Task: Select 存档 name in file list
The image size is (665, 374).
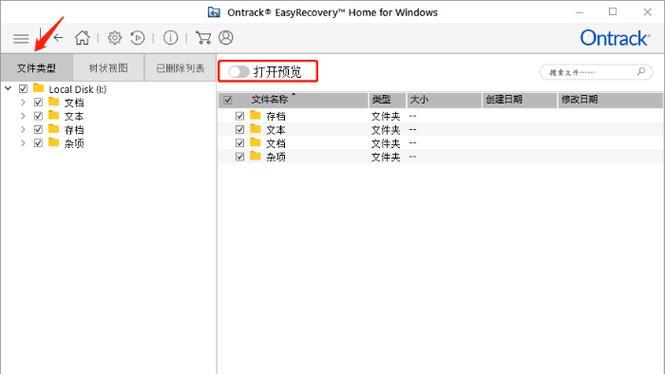Action: click(276, 116)
